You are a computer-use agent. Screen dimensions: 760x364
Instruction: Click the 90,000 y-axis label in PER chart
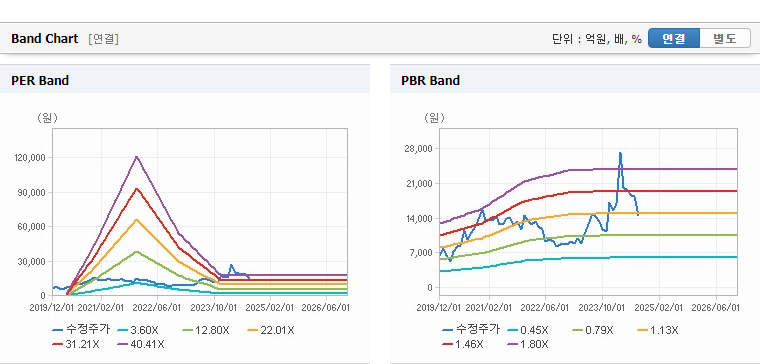pyautogui.click(x=32, y=192)
